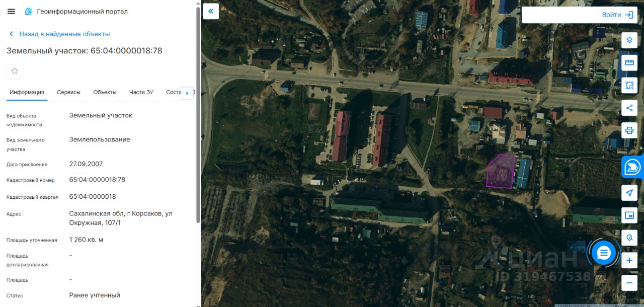Viewport: 644px width, 307px height.
Task: Switch to the Сервисы tab
Action: pyautogui.click(x=68, y=92)
